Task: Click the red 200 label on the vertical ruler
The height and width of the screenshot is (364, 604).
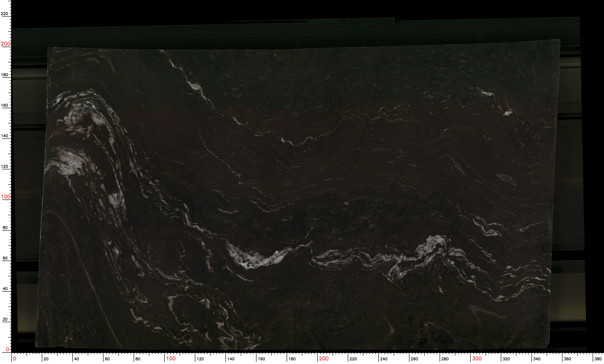Action: [x=6, y=44]
